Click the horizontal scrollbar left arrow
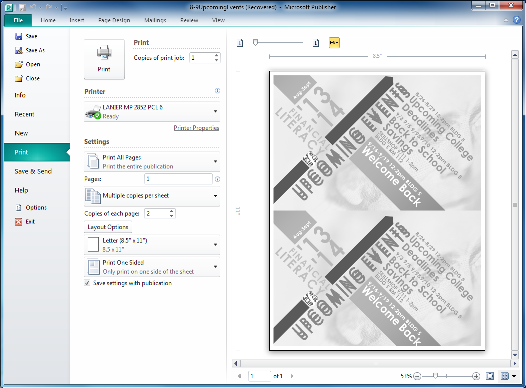The image size is (526, 388). [236, 363]
